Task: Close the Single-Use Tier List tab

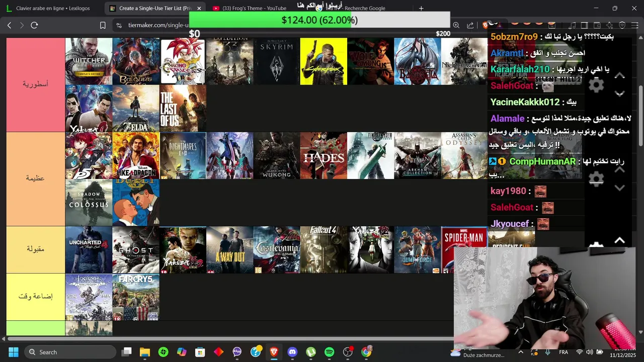Action: tap(199, 8)
